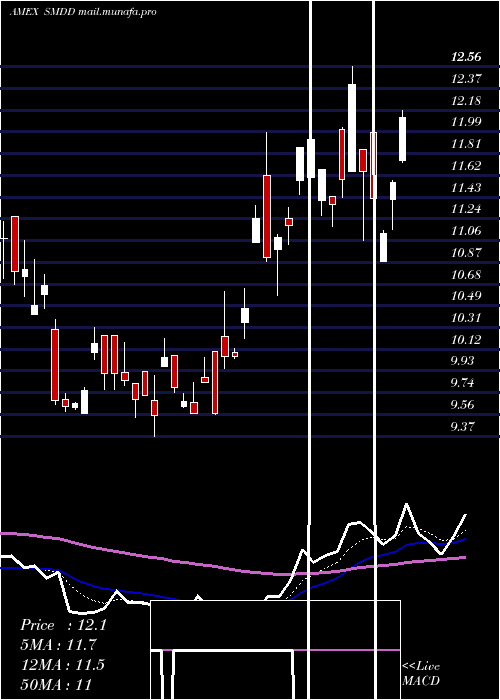Click the 9.74 price axis label
The height and width of the screenshot is (700, 500).
coord(462,383)
